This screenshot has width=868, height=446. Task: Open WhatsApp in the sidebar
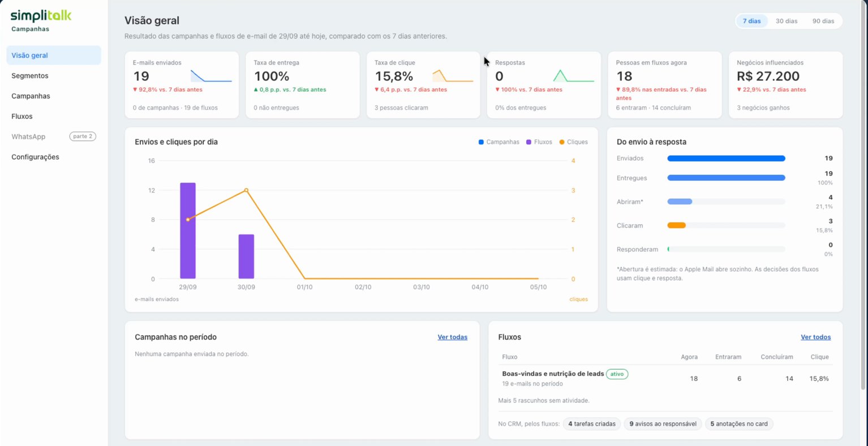tap(54, 136)
